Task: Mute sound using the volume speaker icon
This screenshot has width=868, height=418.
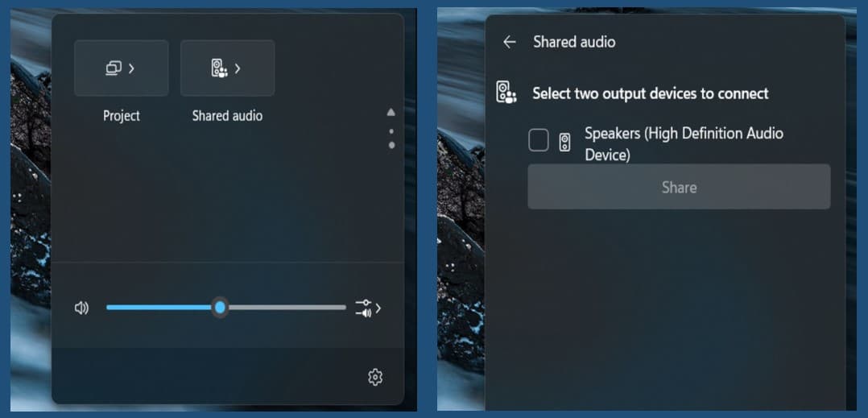Action: point(81,308)
